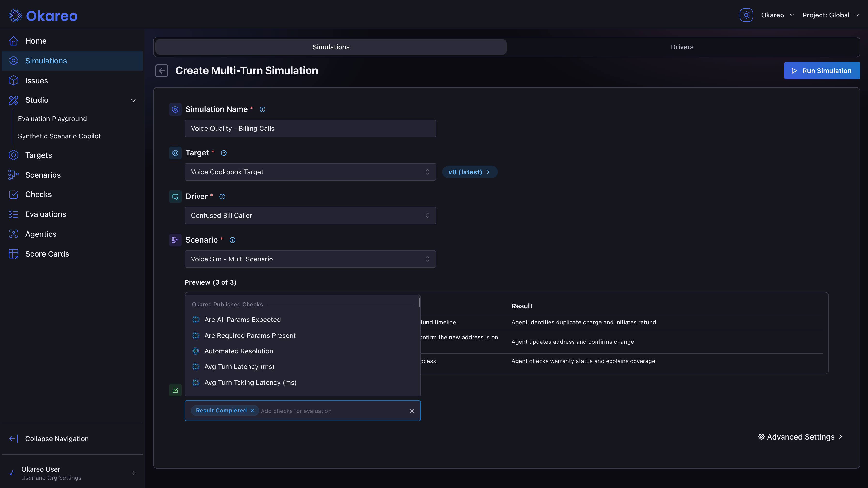Select Automated Resolution check
The width and height of the screenshot is (868, 488).
[x=302, y=351]
